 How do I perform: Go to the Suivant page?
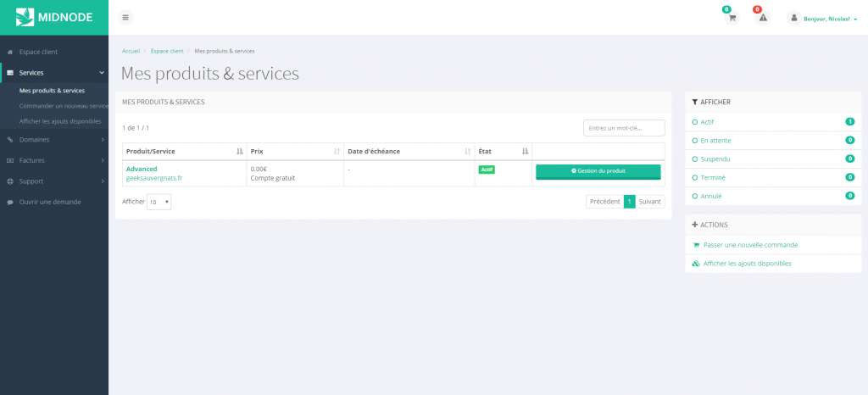click(650, 202)
